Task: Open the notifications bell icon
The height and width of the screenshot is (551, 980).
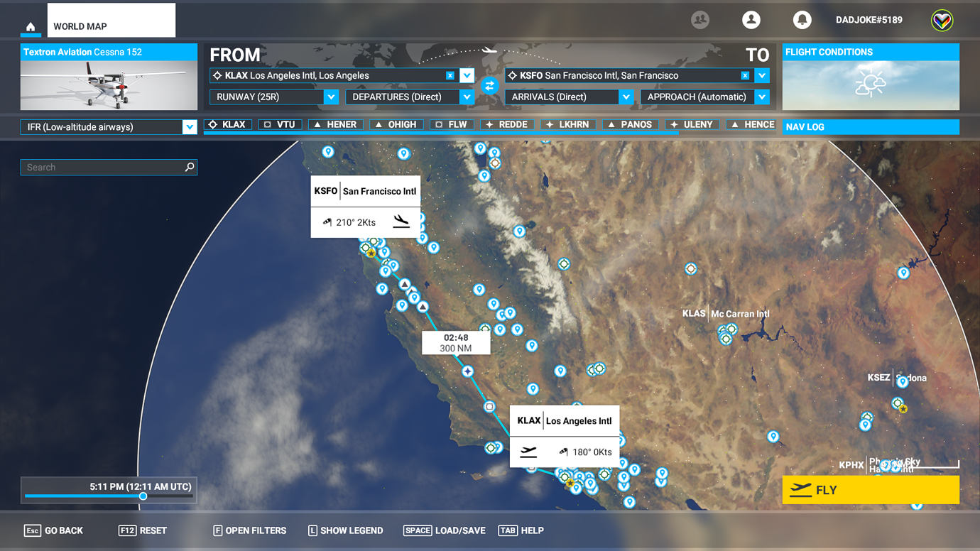Action: [802, 20]
